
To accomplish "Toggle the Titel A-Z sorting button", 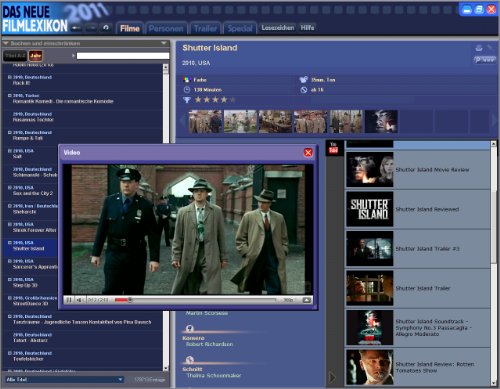I will (15, 56).
